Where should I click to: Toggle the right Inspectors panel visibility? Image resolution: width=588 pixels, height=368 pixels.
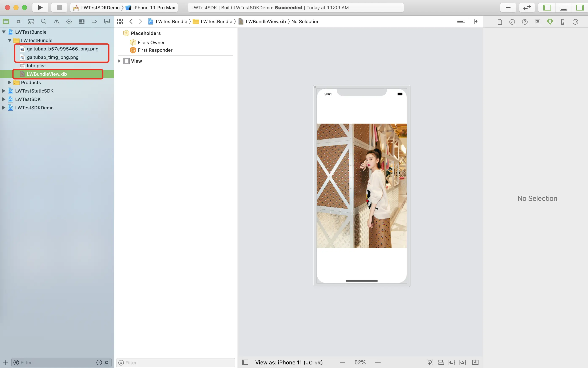(580, 8)
